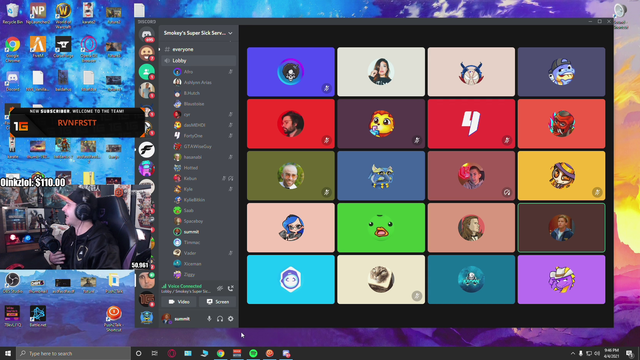Open the green people-icon server
This screenshot has width=640, height=360.
pos(146,71)
